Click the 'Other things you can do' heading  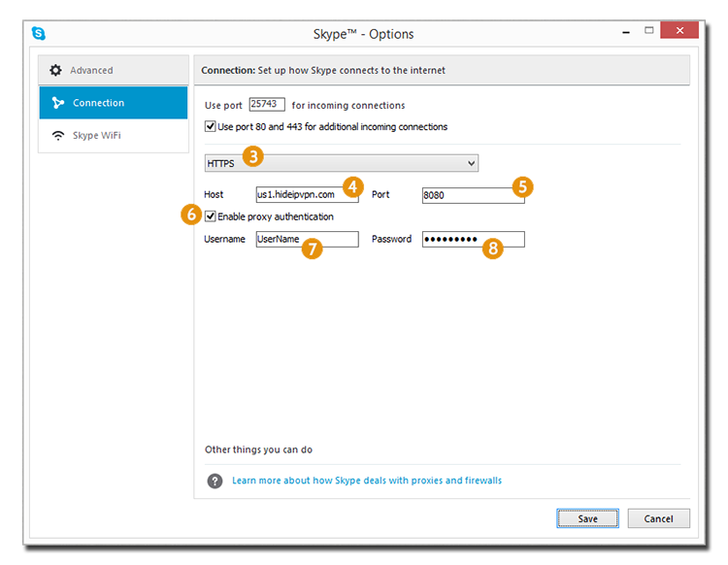258,449
